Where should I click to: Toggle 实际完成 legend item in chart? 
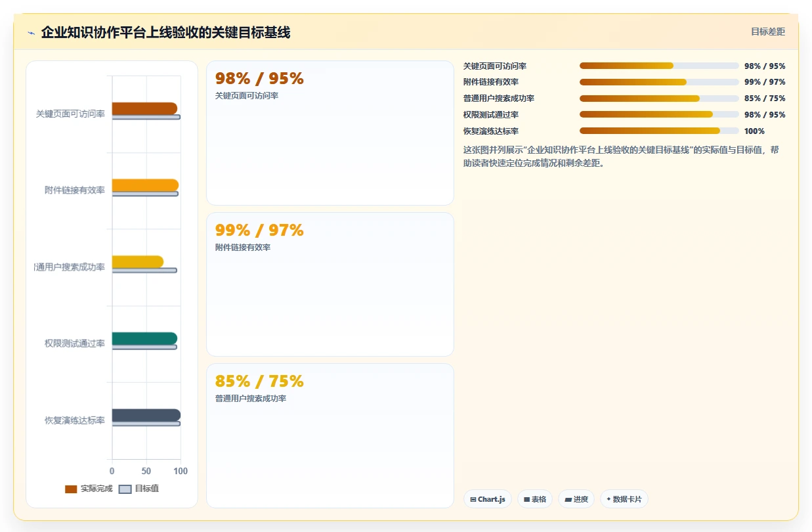tap(89, 489)
